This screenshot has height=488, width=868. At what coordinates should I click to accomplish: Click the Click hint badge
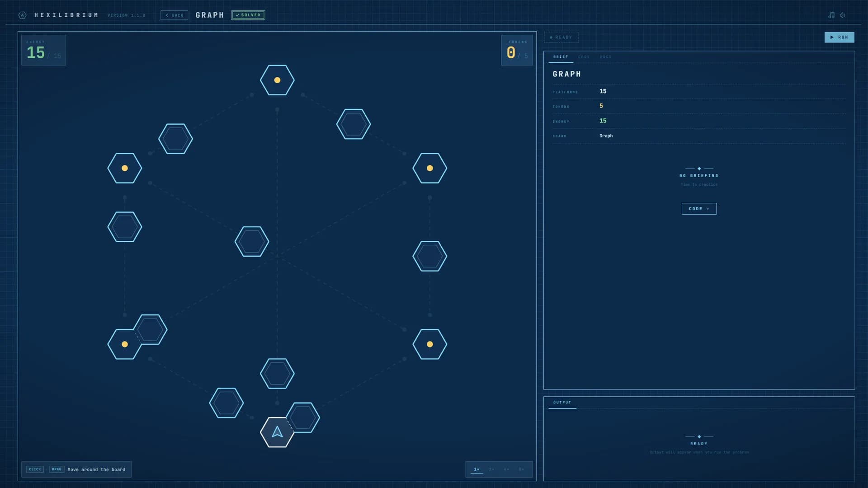(35, 469)
